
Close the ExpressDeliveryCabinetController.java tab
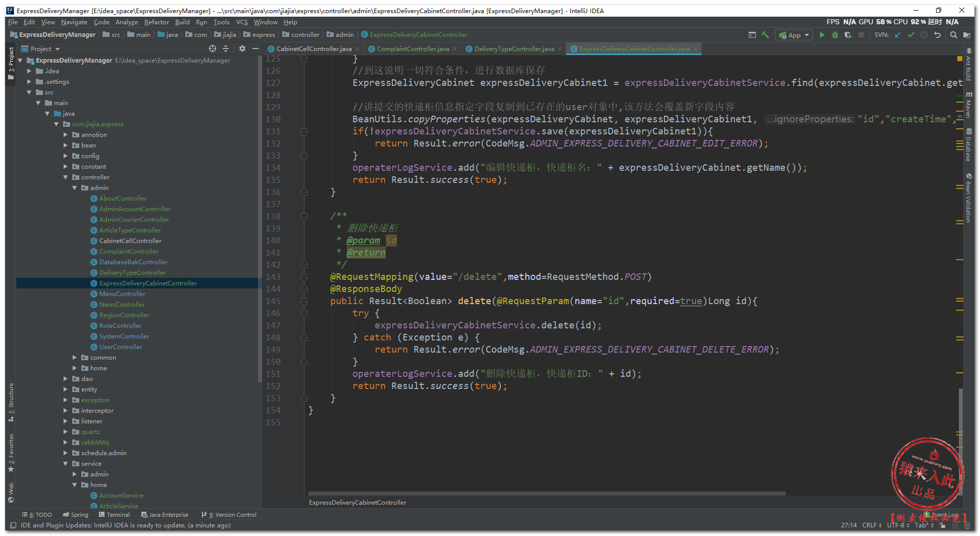(695, 49)
